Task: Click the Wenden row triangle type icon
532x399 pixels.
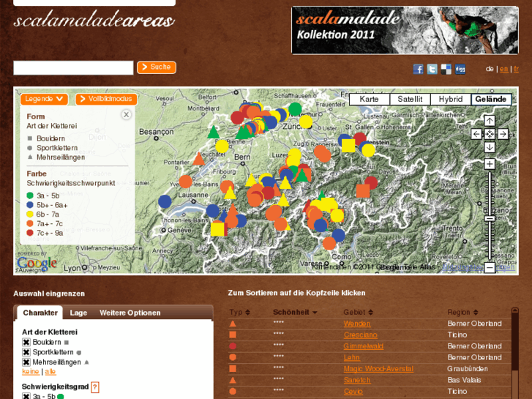Action: pos(233,324)
